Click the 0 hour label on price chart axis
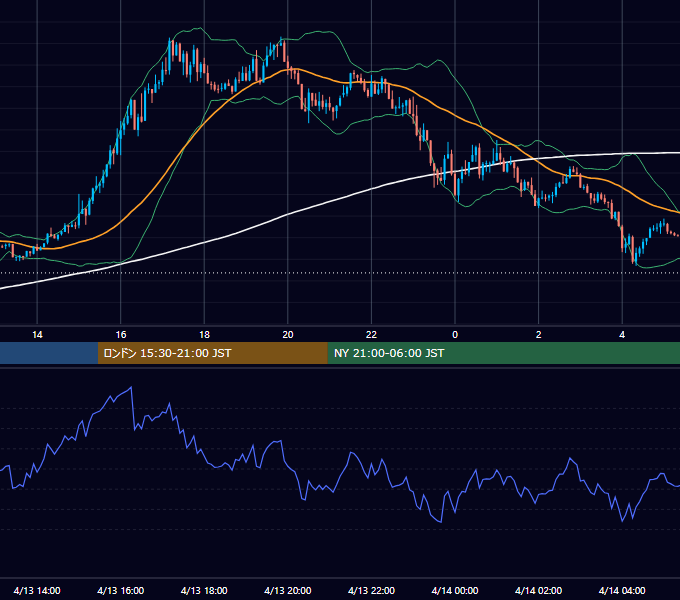Image resolution: width=680 pixels, height=600 pixels. point(455,335)
